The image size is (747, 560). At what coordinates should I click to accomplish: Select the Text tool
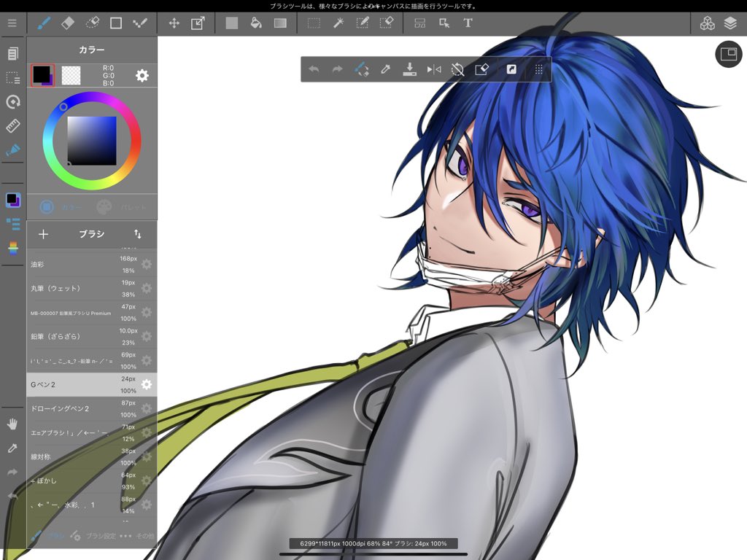468,23
